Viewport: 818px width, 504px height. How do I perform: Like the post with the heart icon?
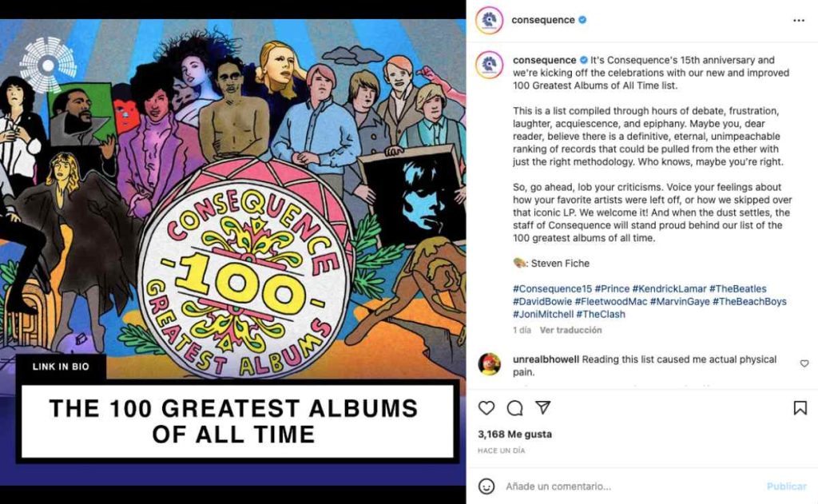click(486, 408)
